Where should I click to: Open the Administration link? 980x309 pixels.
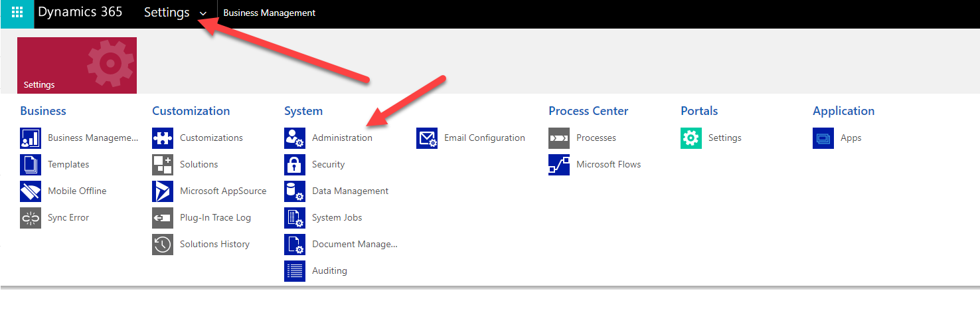pos(342,138)
